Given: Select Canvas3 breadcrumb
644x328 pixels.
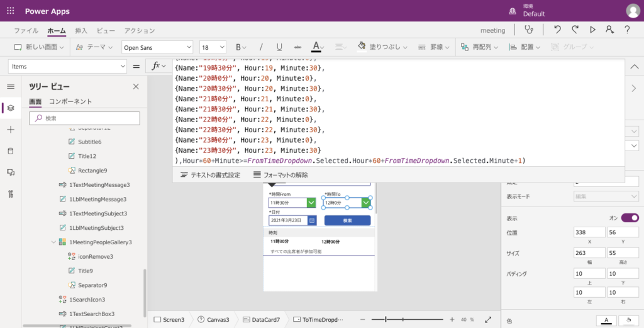Looking at the screenshot, I should click(213, 319).
